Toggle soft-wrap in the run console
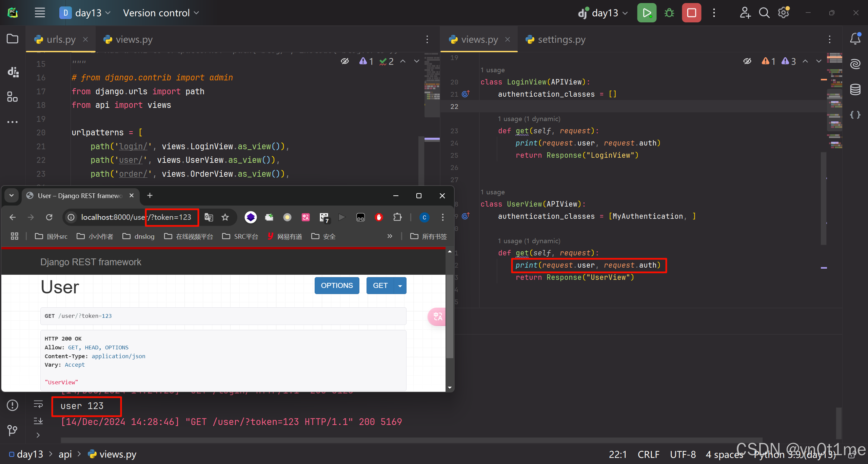 (x=38, y=404)
